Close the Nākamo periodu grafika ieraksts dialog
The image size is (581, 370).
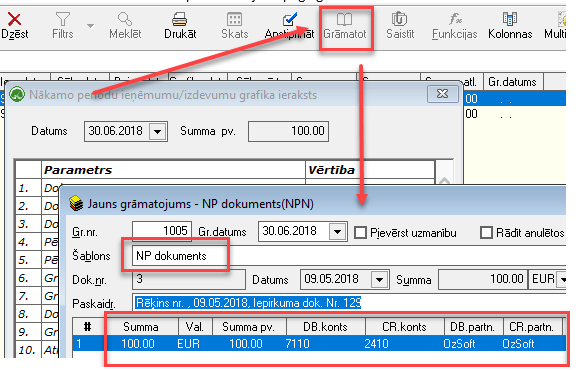tap(442, 94)
